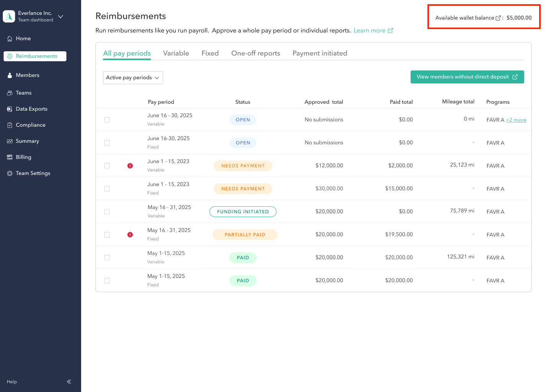The width and height of the screenshot is (551, 392).
Task: Open Compliance via clipboard icon
Action: pos(10,125)
